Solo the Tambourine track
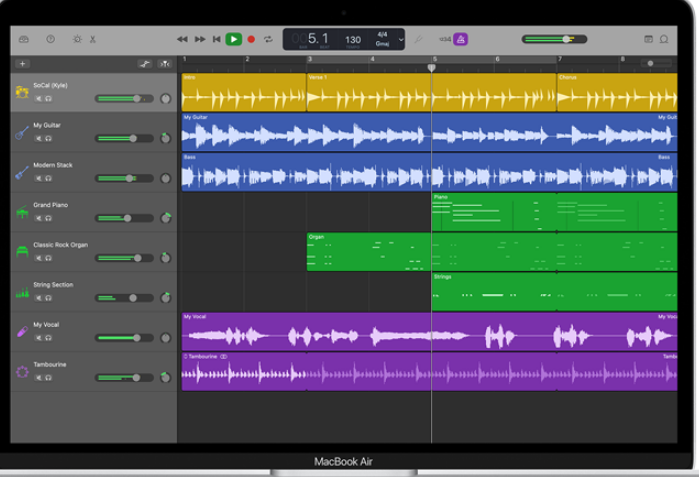This screenshot has width=699, height=477. [48, 378]
